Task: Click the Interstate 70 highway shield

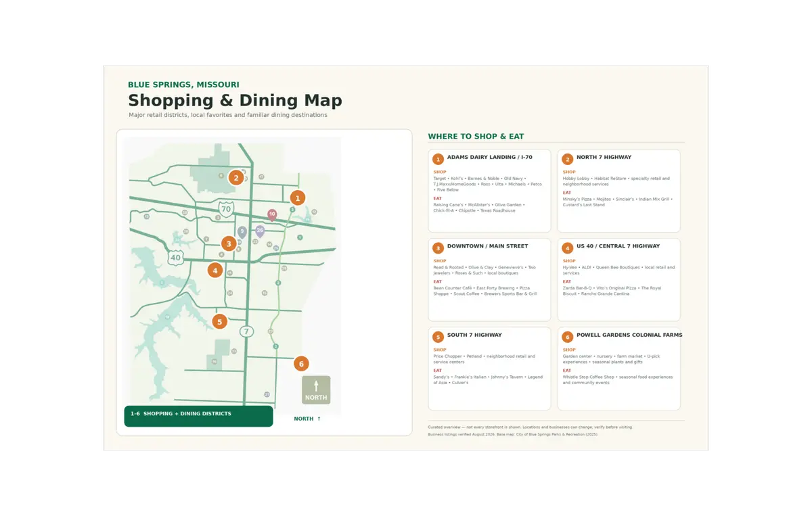Action: (x=226, y=208)
